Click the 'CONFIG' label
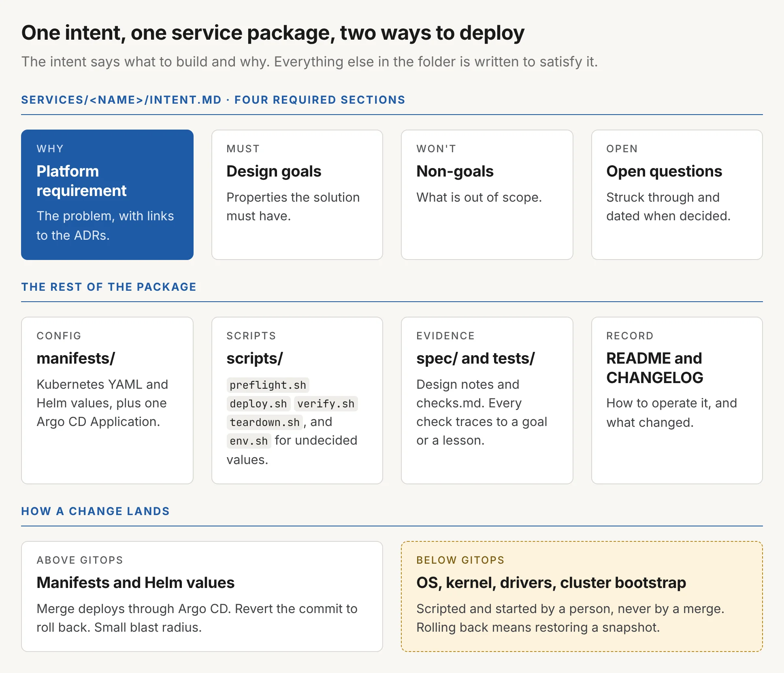Viewport: 784px width, 673px height. pyautogui.click(x=59, y=336)
